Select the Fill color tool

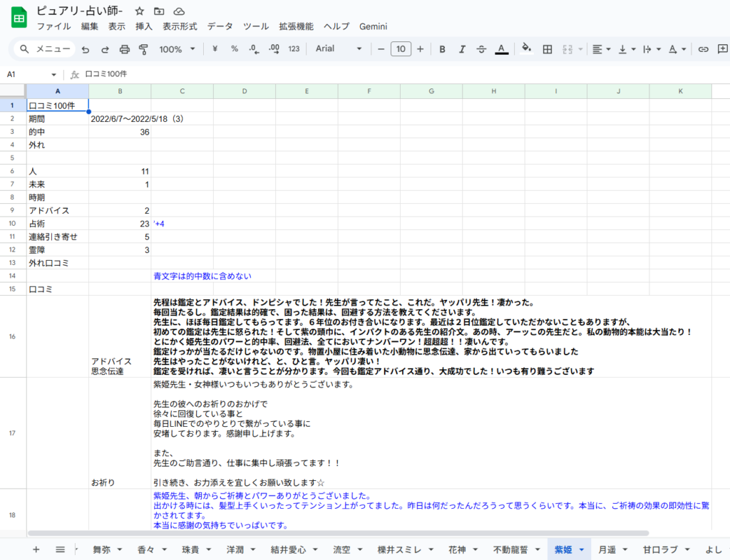526,49
